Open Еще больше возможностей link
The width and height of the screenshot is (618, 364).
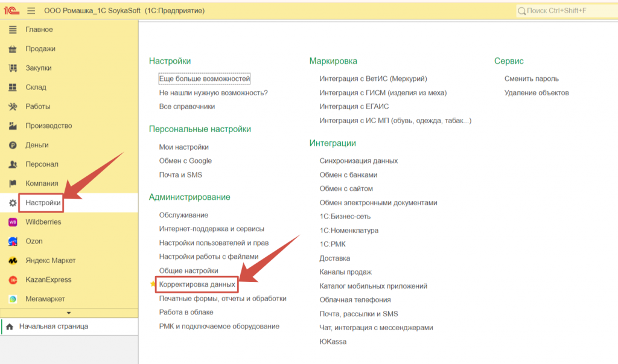(204, 79)
